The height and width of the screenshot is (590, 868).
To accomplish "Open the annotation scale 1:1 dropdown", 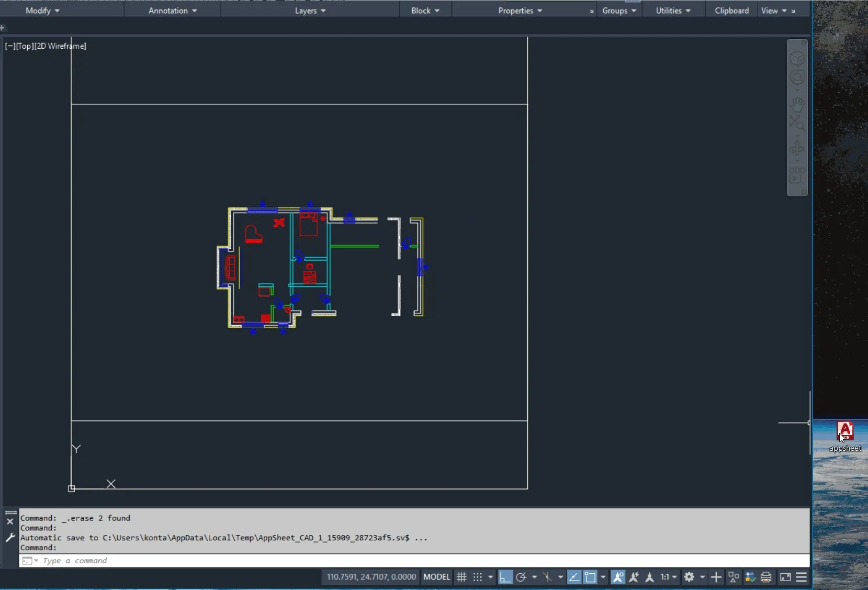I will [668, 577].
